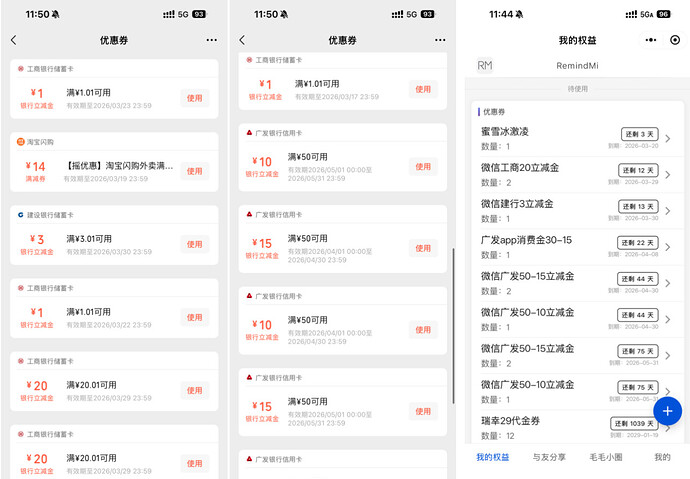Click the scrollbar in the 广发银行信用卡 coupon list
690x479 pixels.
(453, 320)
